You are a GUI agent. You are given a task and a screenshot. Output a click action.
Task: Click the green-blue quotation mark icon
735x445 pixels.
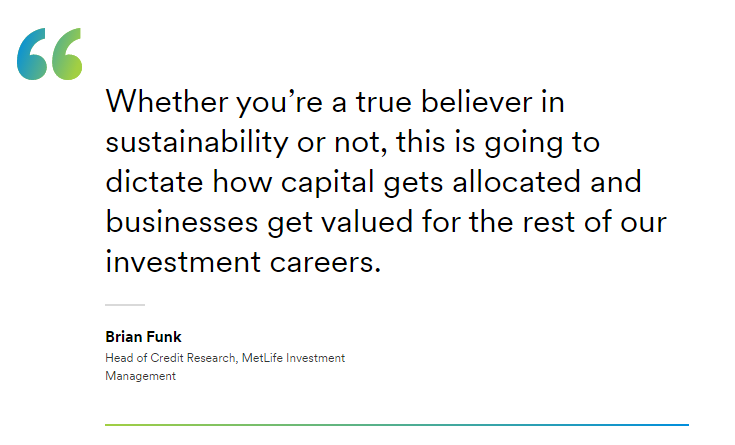49,53
